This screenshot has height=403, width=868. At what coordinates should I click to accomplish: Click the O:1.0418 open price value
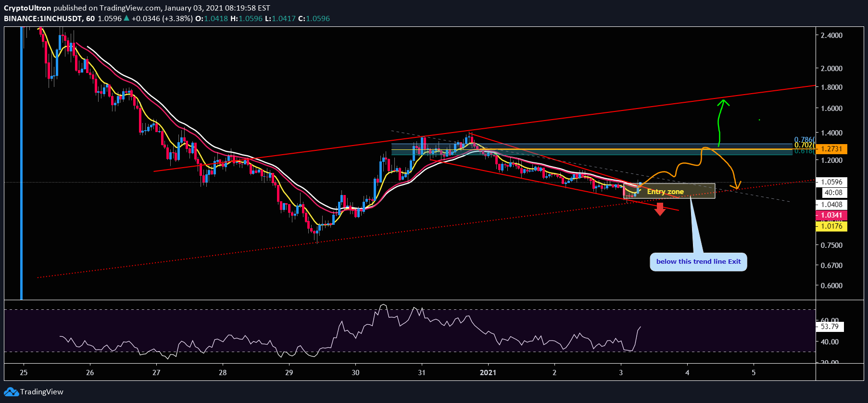point(212,18)
